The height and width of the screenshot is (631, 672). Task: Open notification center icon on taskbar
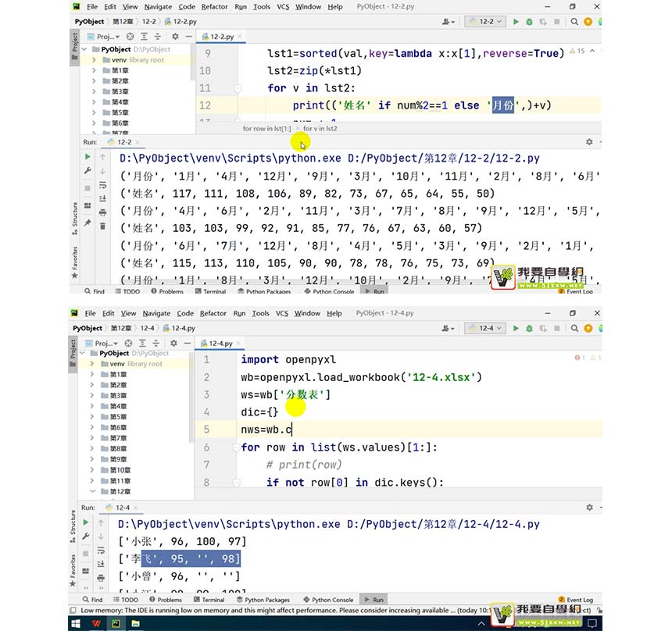tap(592, 624)
